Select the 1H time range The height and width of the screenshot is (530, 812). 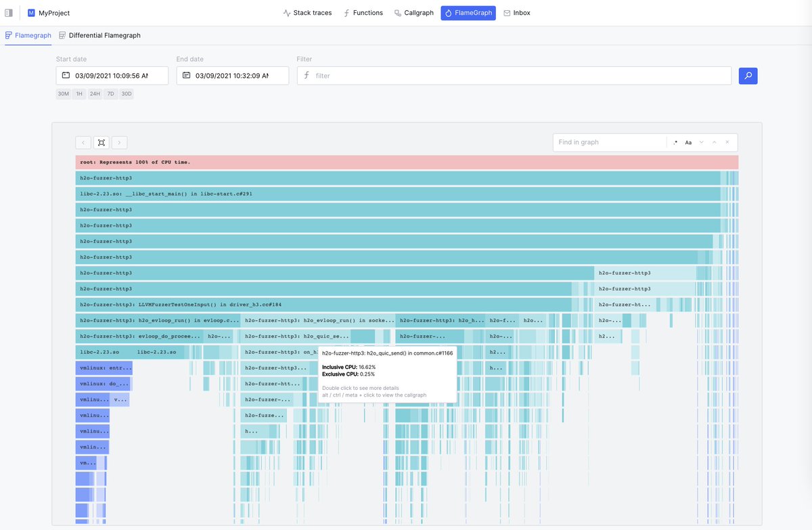79,93
